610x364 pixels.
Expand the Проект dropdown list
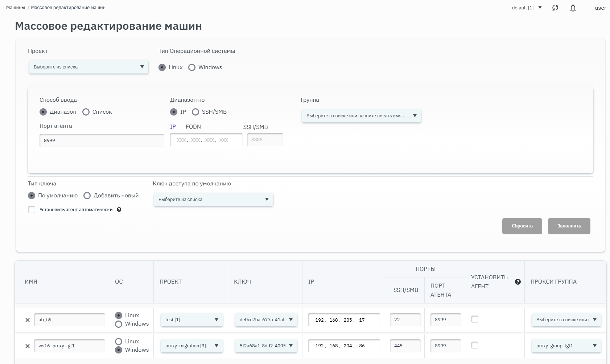(89, 67)
